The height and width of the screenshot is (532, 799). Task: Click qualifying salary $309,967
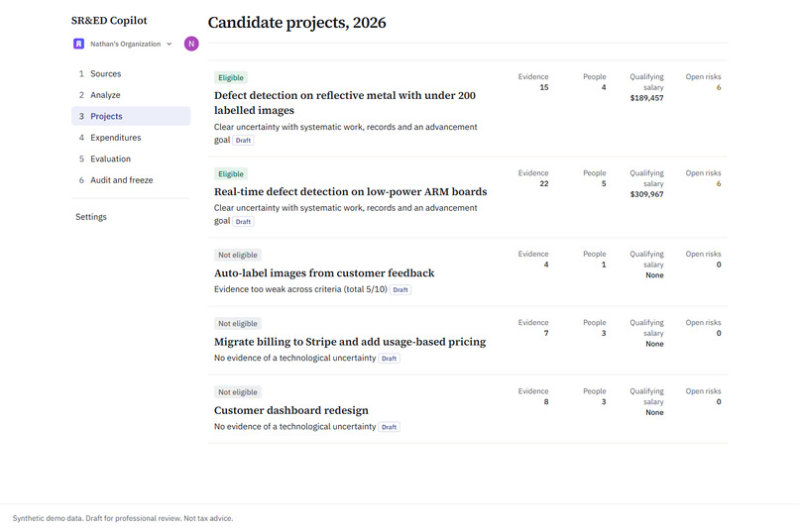coord(646,194)
